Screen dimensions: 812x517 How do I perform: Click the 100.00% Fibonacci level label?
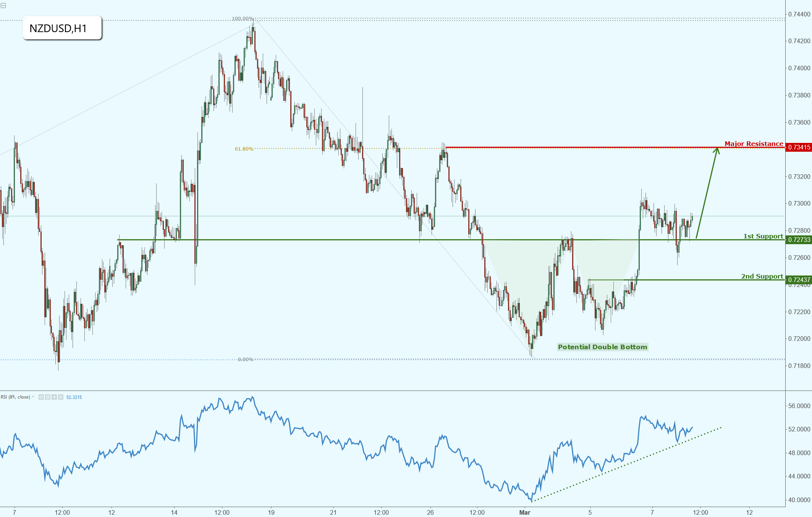[242, 19]
